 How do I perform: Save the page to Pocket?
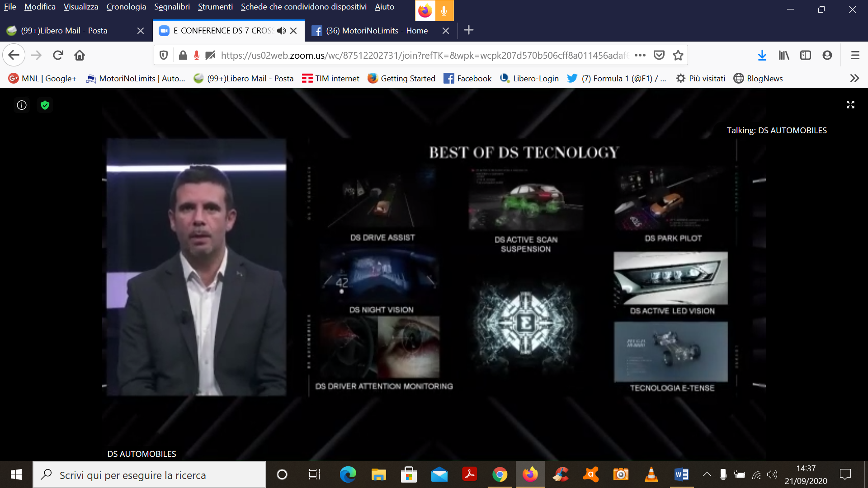click(x=659, y=55)
